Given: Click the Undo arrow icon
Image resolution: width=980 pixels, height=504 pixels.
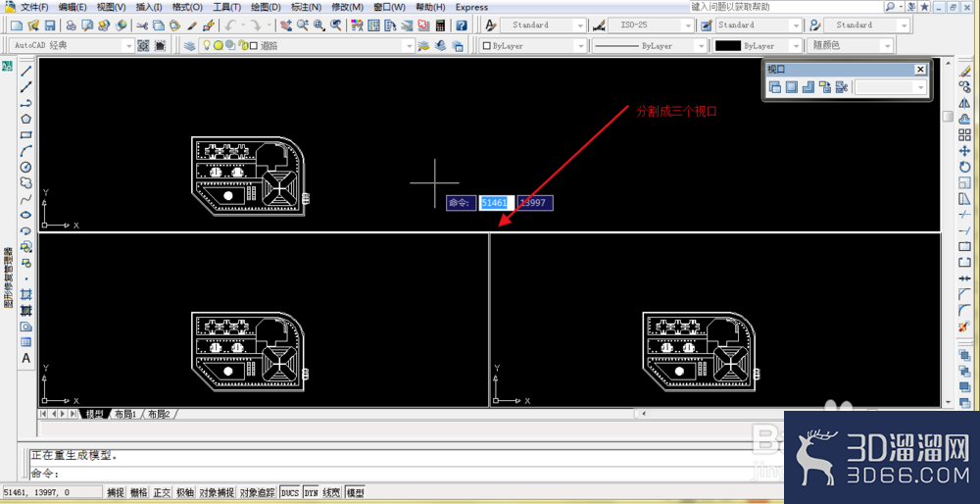Looking at the screenshot, I should point(230,25).
